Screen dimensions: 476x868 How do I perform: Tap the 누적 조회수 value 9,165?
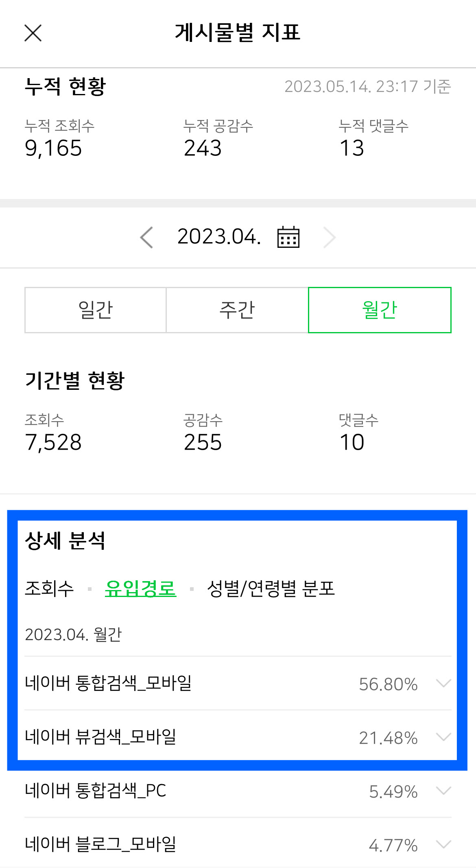pos(53,148)
